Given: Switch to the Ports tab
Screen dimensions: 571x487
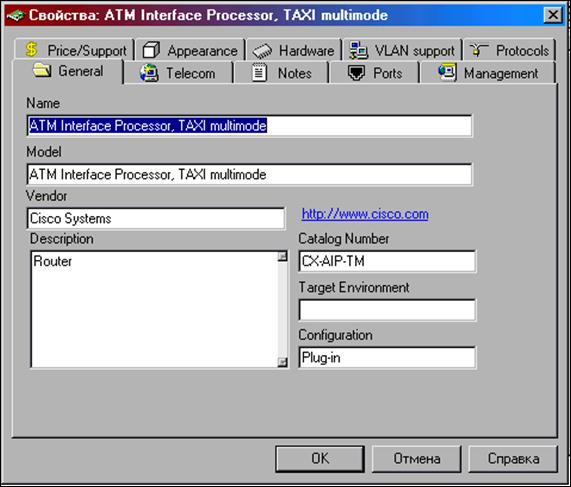Looking at the screenshot, I should point(374,72).
